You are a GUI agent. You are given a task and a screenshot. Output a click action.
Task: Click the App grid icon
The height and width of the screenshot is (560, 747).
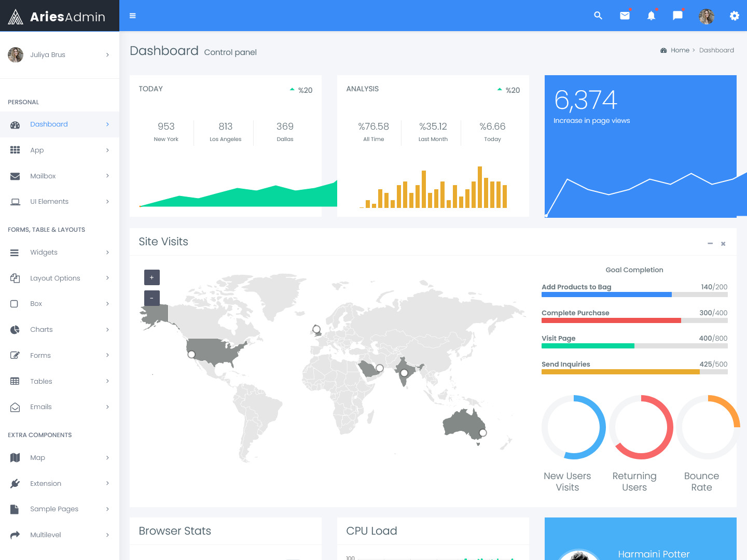point(15,150)
